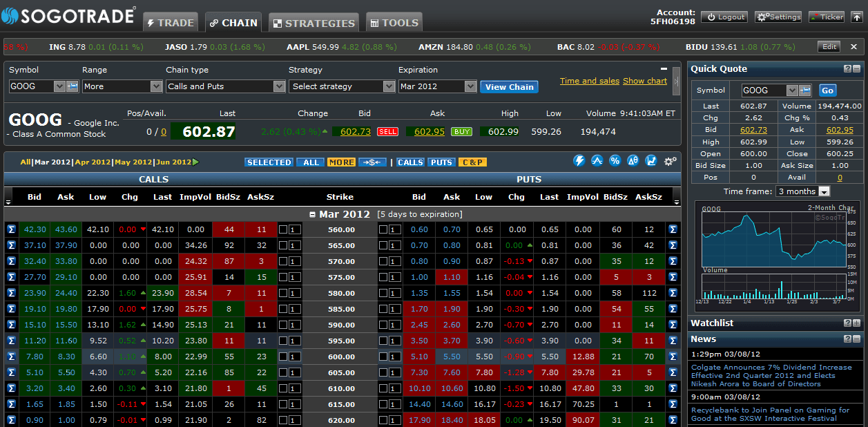Click the sigma icon for 560.00 call row
Viewport: 868px width, 427px height.
pos(11,229)
